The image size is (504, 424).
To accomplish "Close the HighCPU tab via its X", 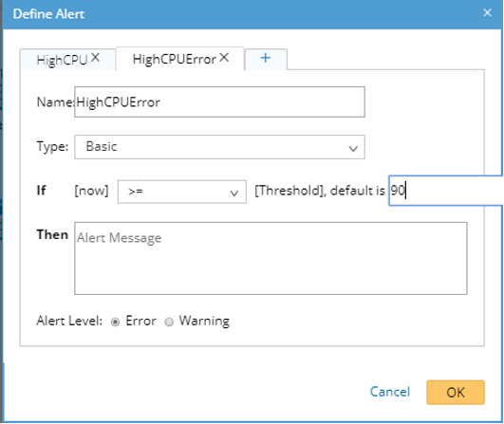I will [x=95, y=58].
